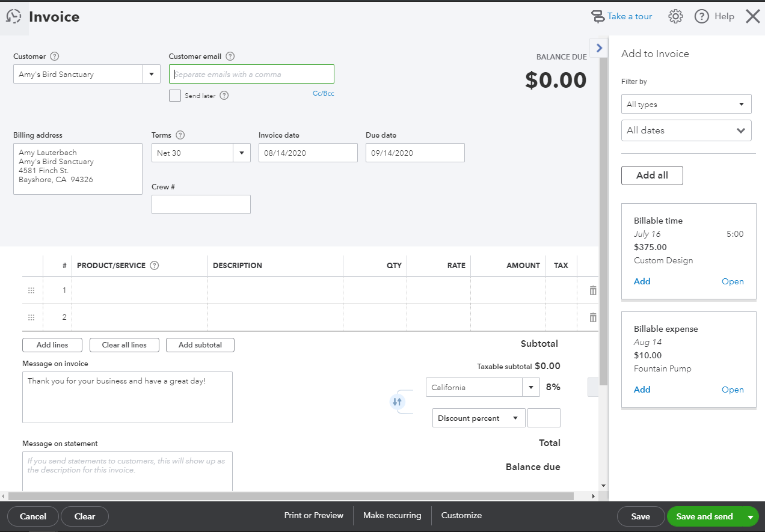The height and width of the screenshot is (532, 765).
Task: Click the Customer email help icon
Action: tap(230, 57)
